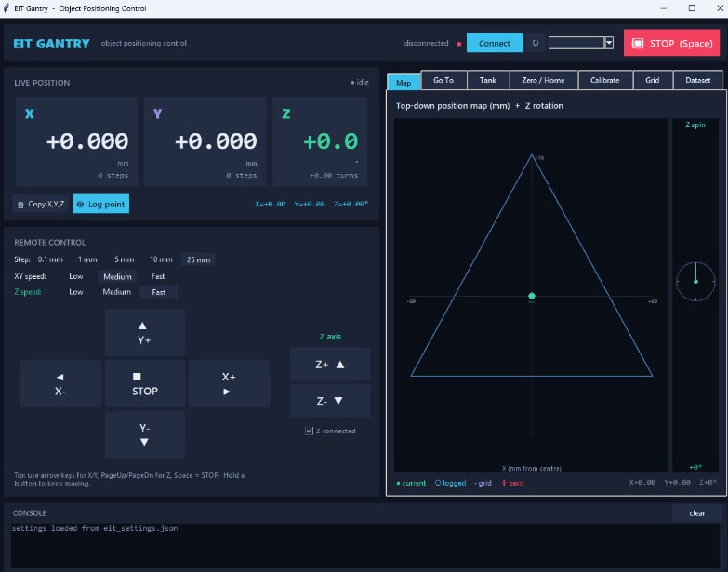Jog left with the X- arrow button
This screenshot has width=728, height=572.
(60, 383)
